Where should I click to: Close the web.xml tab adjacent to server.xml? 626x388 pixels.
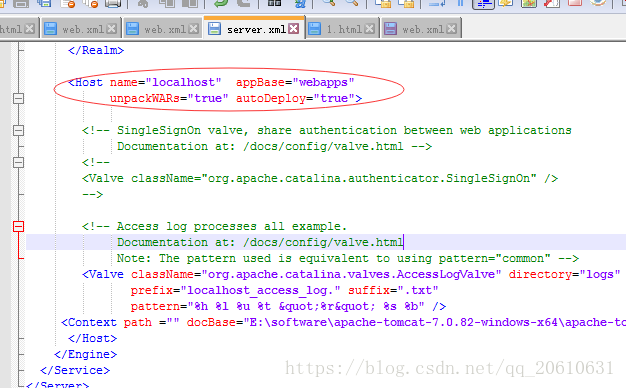(x=194, y=29)
